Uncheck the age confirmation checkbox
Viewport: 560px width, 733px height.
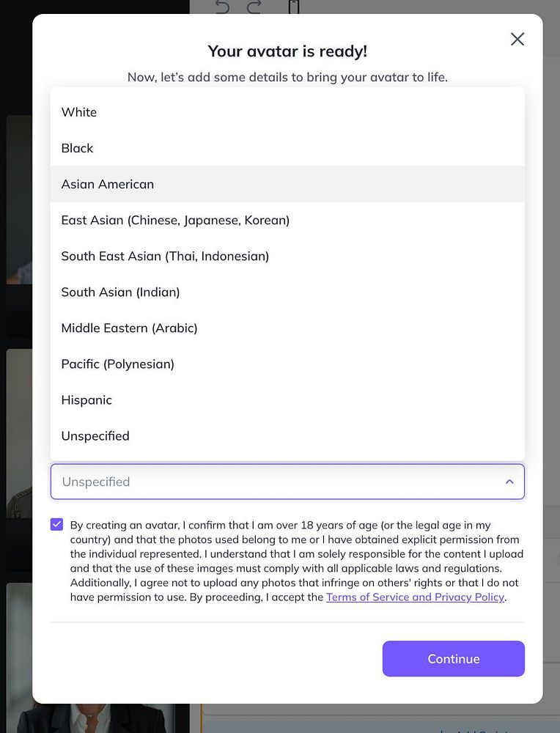pos(56,525)
